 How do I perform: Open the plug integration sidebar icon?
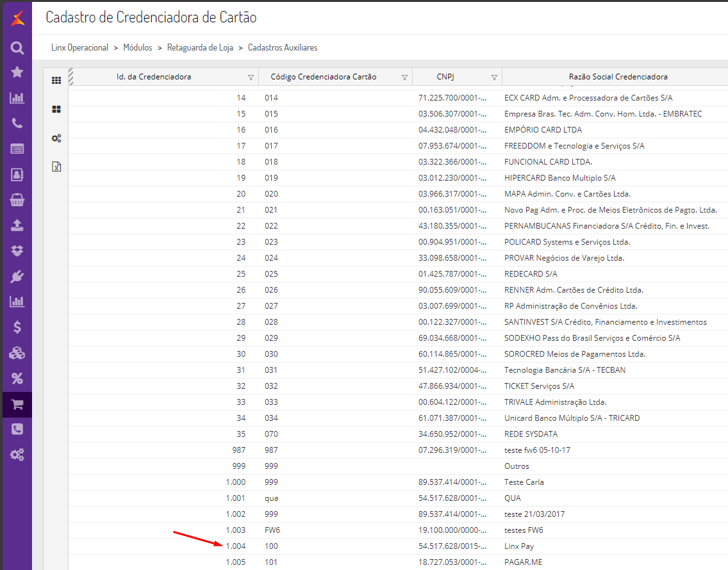click(17, 277)
